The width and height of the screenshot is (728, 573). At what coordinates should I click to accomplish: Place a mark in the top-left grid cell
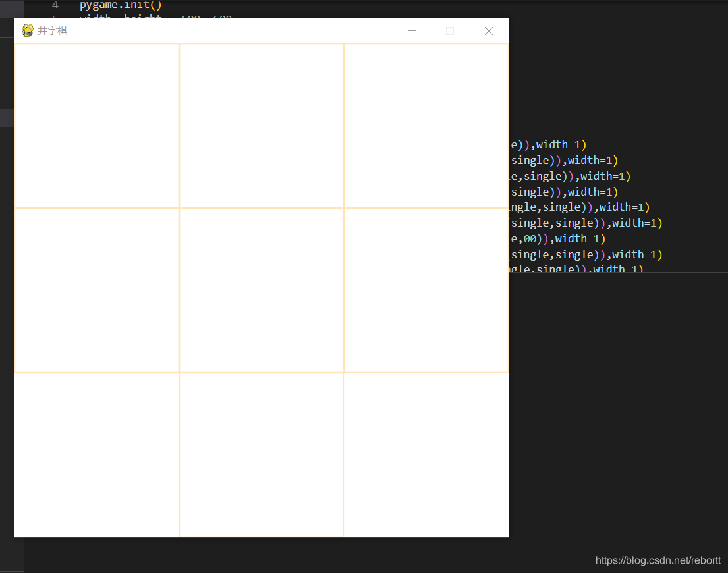point(97,126)
